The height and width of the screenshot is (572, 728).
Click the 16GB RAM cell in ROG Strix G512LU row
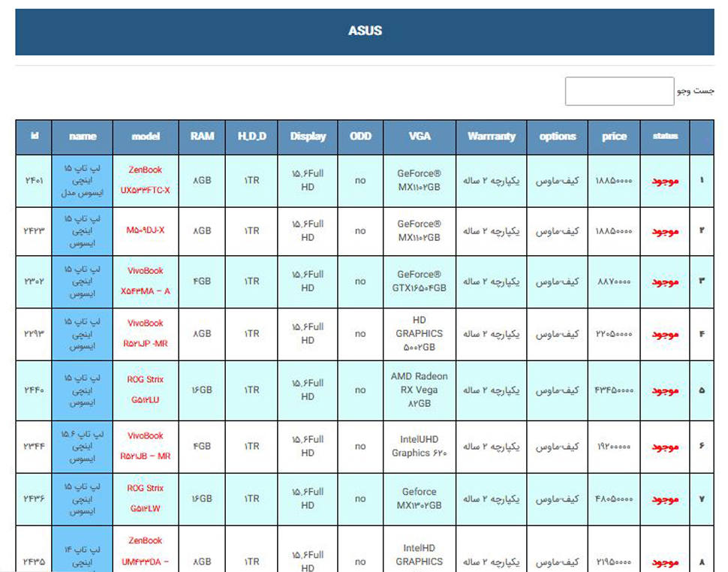[x=202, y=390]
